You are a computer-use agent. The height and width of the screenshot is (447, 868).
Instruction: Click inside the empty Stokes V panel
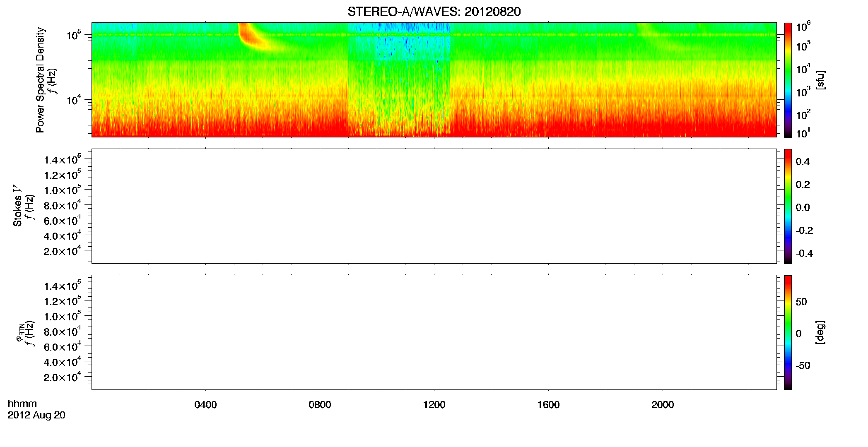point(434,206)
